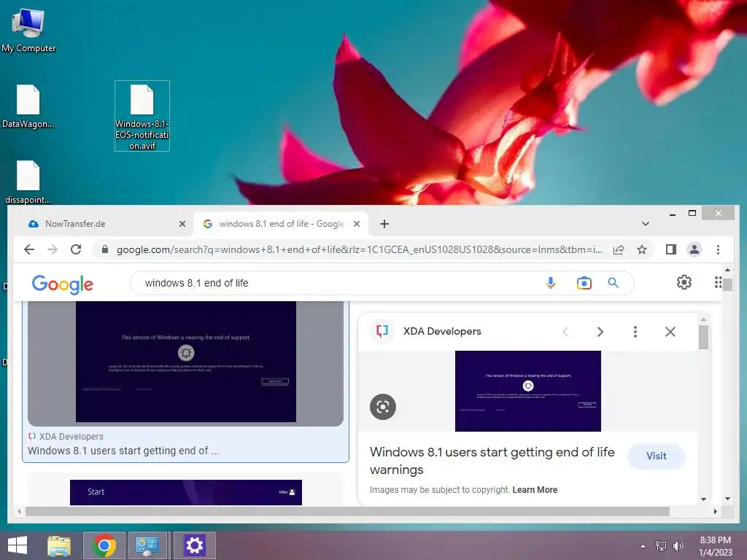747x560 pixels.
Task: Open the network tray icon
Action: click(661, 546)
